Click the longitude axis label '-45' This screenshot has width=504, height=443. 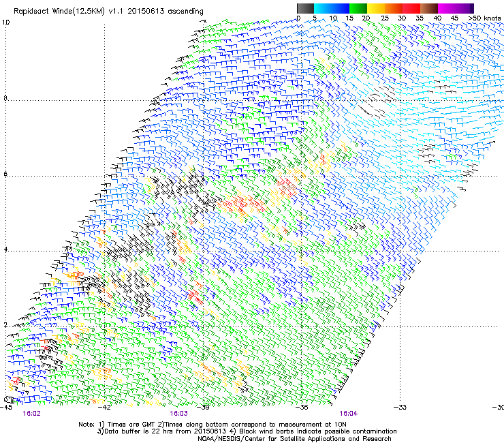(x=5, y=408)
